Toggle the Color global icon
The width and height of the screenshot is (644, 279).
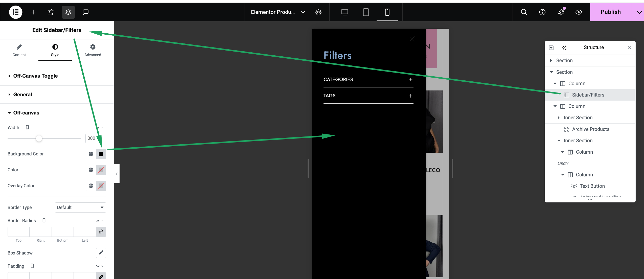[91, 170]
